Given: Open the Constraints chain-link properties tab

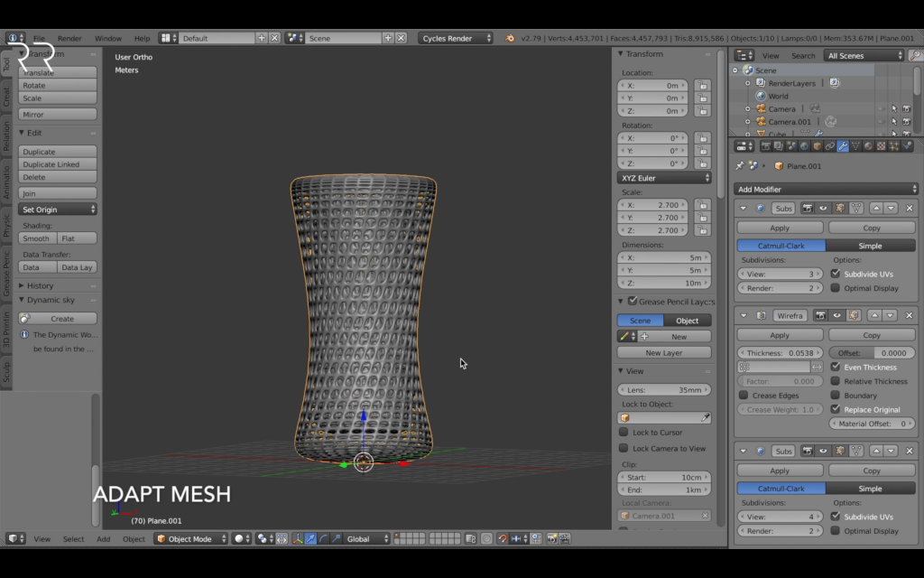Looking at the screenshot, I should (830, 145).
